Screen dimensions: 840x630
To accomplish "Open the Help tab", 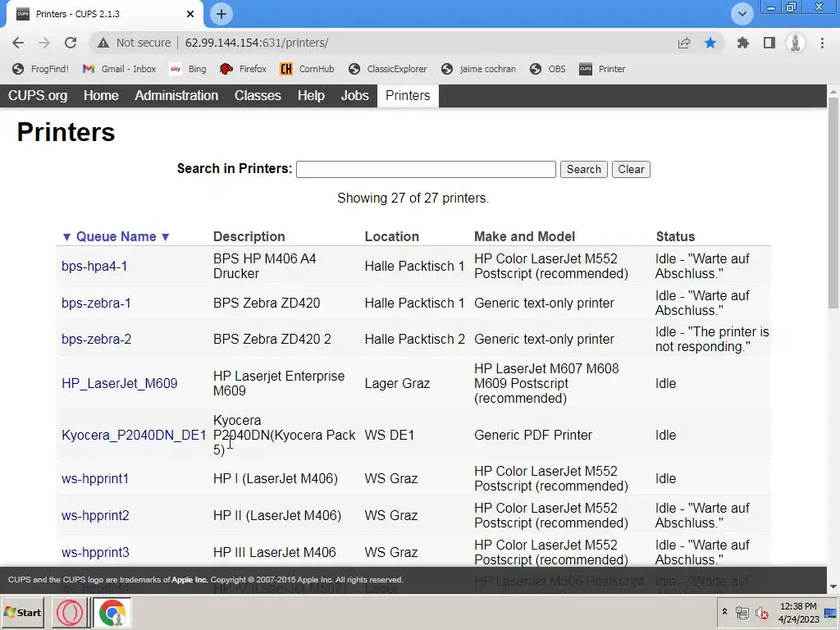I will tap(311, 95).
